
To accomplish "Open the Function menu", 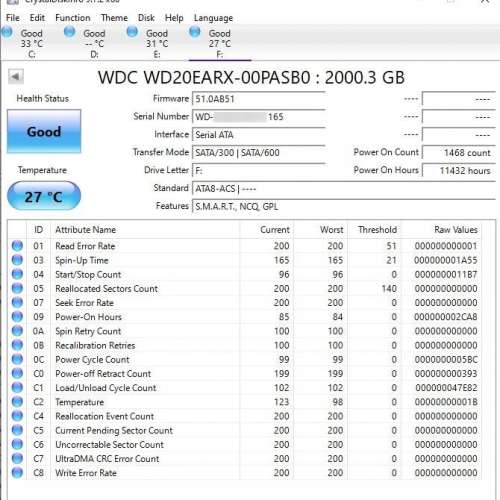I will (73, 18).
